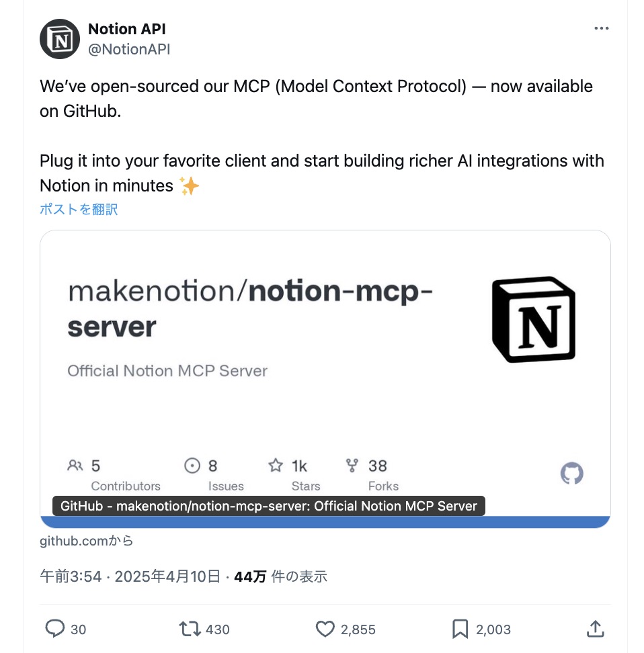Image resolution: width=644 pixels, height=653 pixels.
Task: Click the Contributors people icon
Action: point(75,465)
